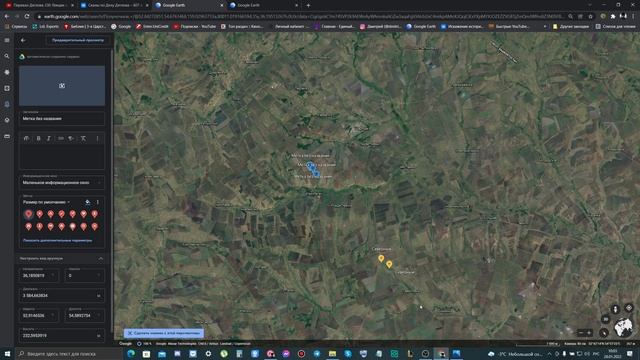Select the first pin icon in second row
Screen dimensions: 640x360
28,227
